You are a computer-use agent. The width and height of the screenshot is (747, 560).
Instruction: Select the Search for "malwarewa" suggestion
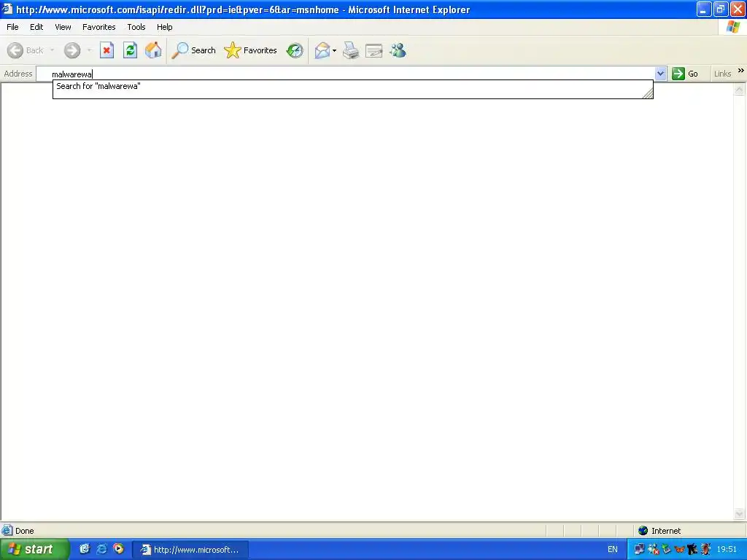click(x=352, y=86)
